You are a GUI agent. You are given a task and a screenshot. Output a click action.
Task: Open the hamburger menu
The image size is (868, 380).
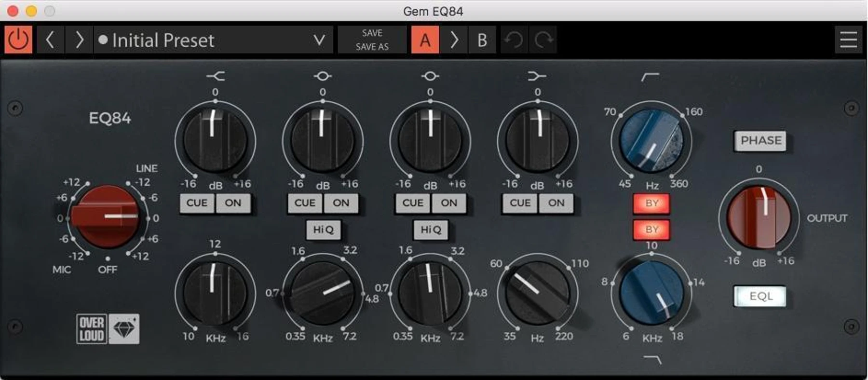click(x=848, y=40)
